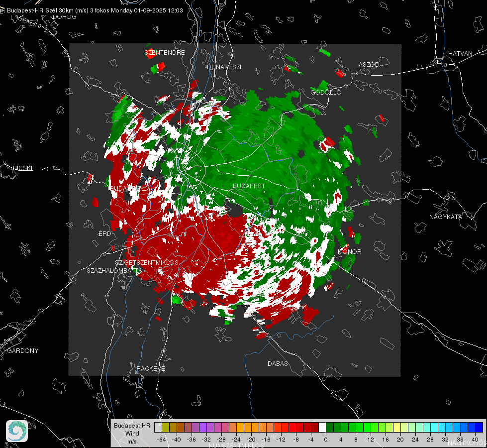Screen dimensions: 487x448
Task: Click the 'Budapest-HR' legend title text
Action: tap(132, 425)
